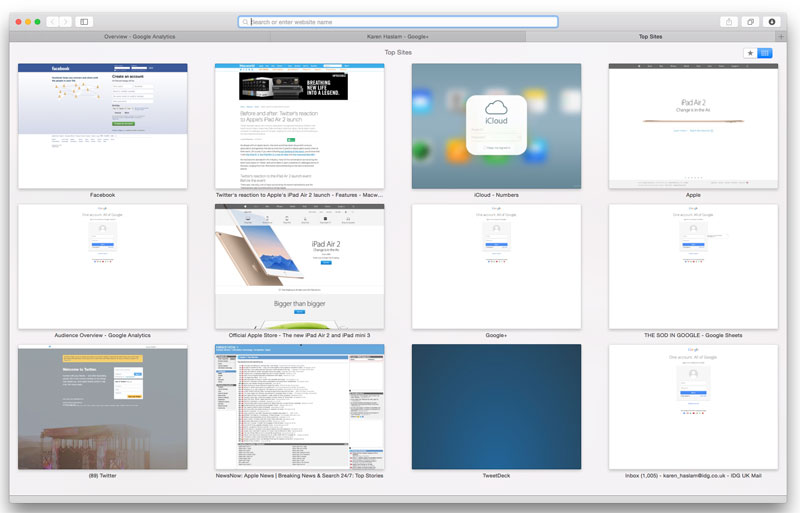Open the Share menu icon
Image resolution: width=800 pixels, height=513 pixels.
coord(729,22)
